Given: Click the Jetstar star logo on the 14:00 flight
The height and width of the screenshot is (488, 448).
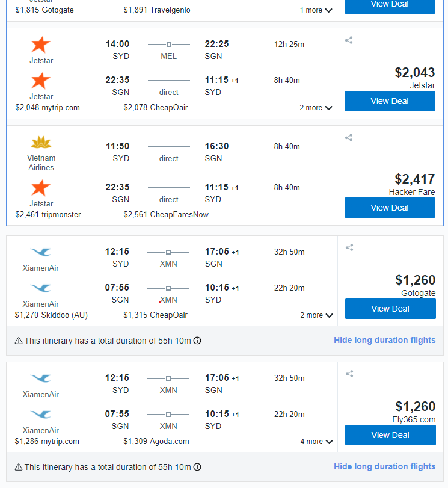Looking at the screenshot, I should point(41,45).
